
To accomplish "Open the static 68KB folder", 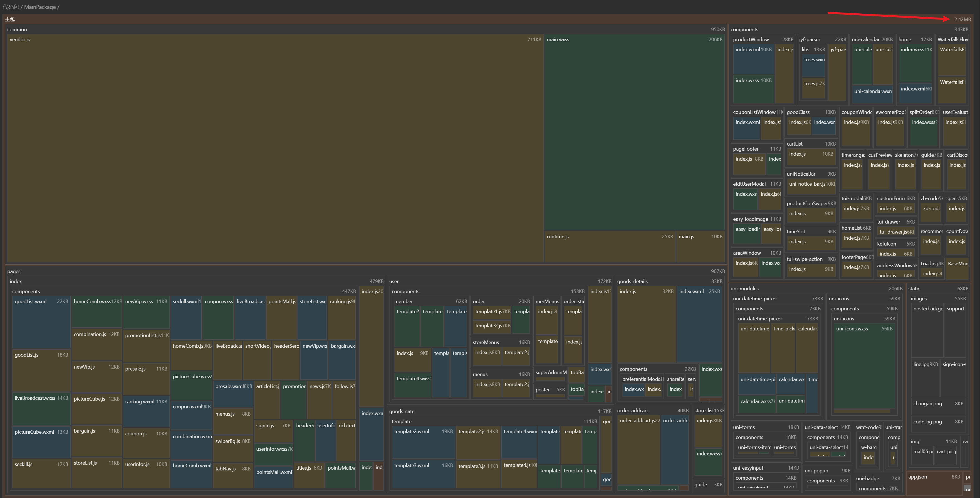I will tap(938, 289).
